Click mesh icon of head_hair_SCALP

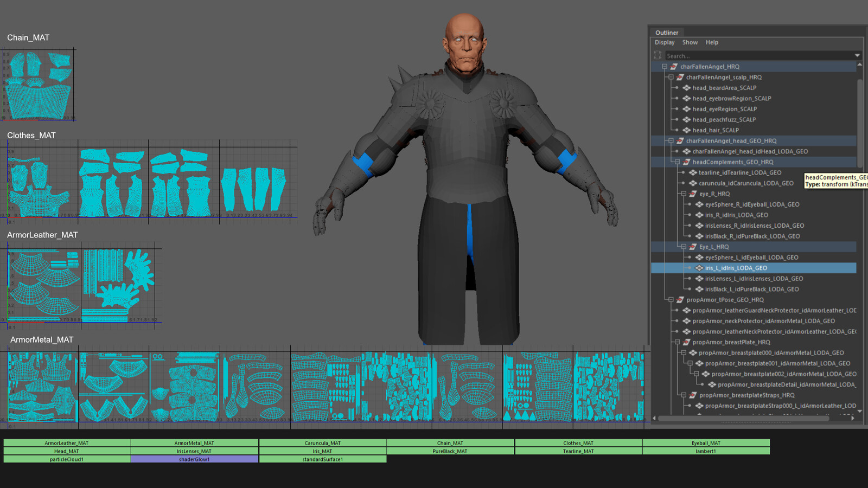click(686, 130)
